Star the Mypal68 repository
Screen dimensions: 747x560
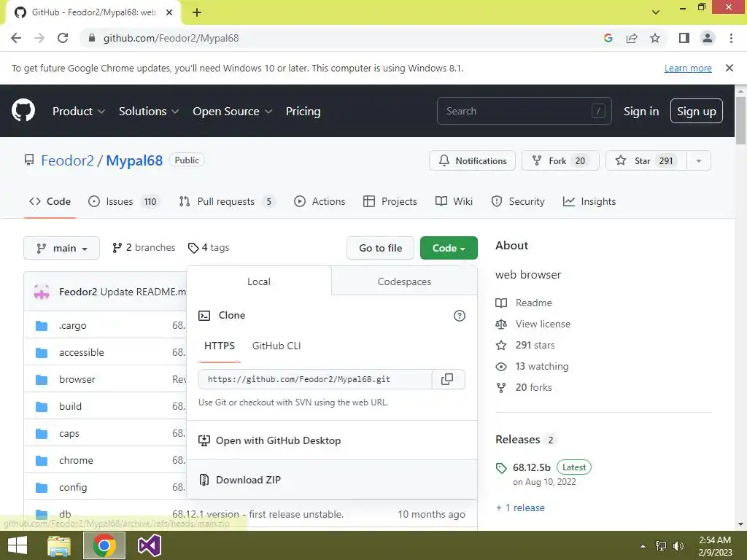(646, 161)
